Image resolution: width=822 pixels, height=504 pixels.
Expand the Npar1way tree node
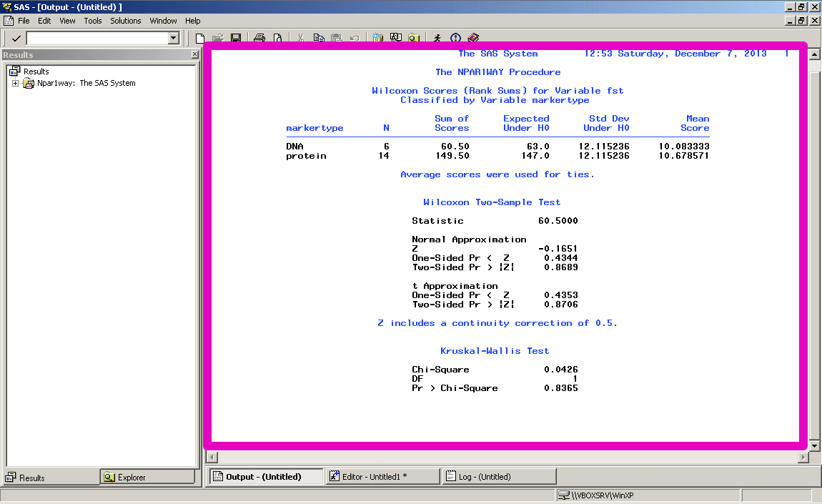16,84
